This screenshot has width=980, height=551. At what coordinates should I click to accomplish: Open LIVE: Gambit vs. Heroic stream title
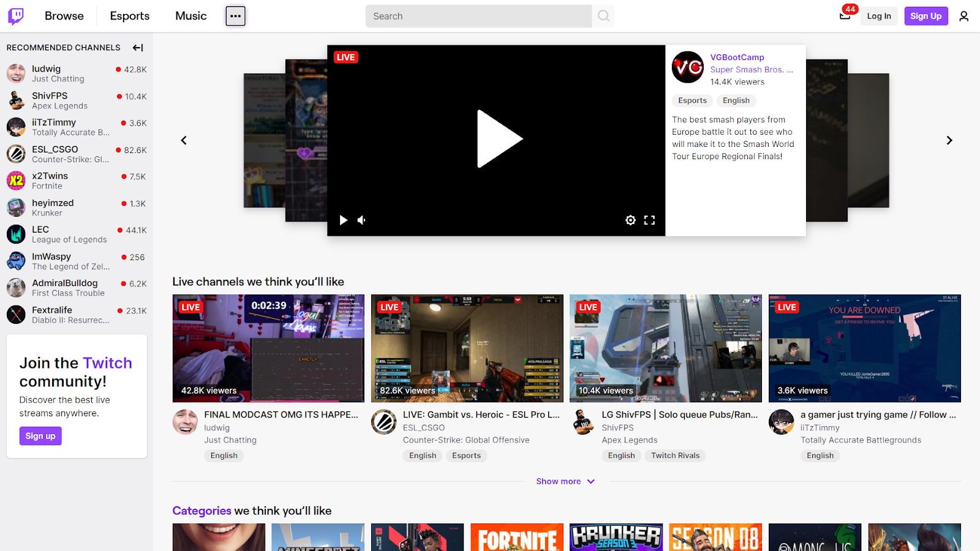click(x=481, y=414)
